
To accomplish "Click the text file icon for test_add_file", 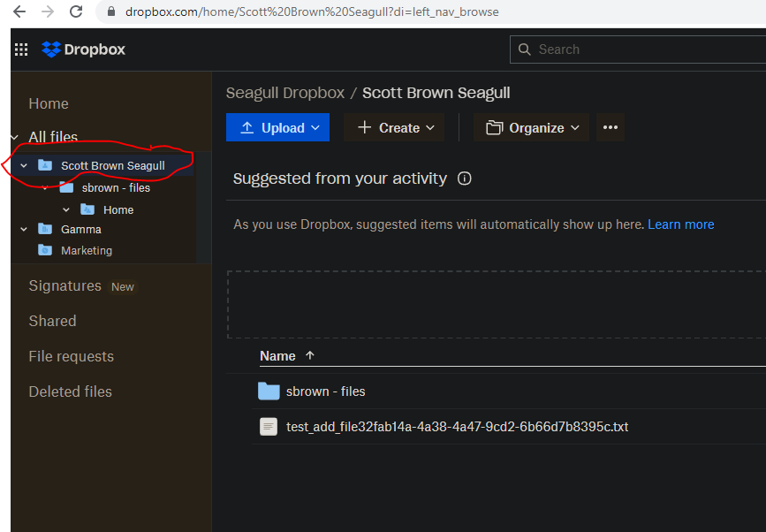I will [x=269, y=427].
